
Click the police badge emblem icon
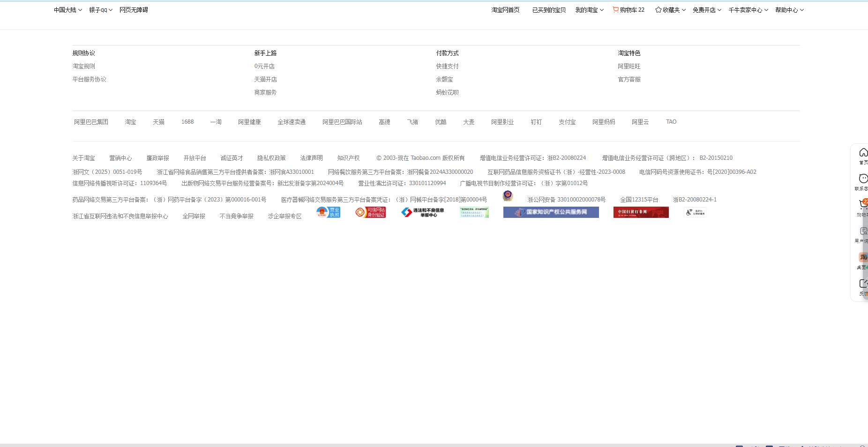pyautogui.click(x=508, y=195)
